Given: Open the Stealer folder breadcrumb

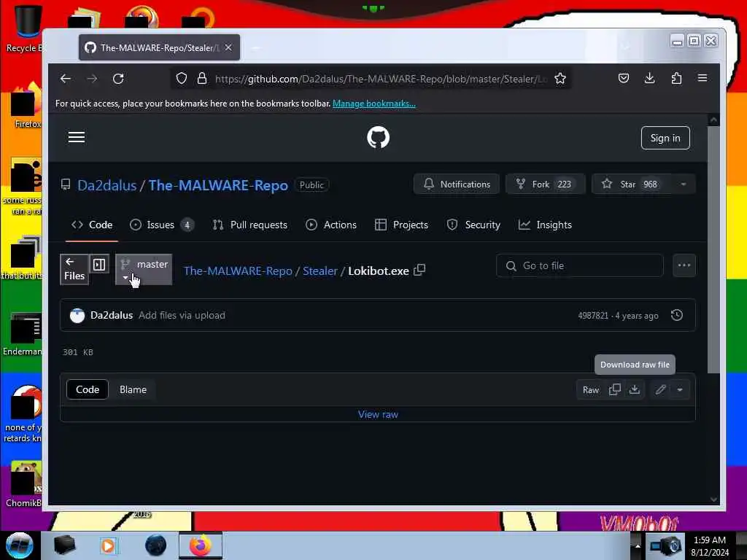Looking at the screenshot, I should coord(320,271).
